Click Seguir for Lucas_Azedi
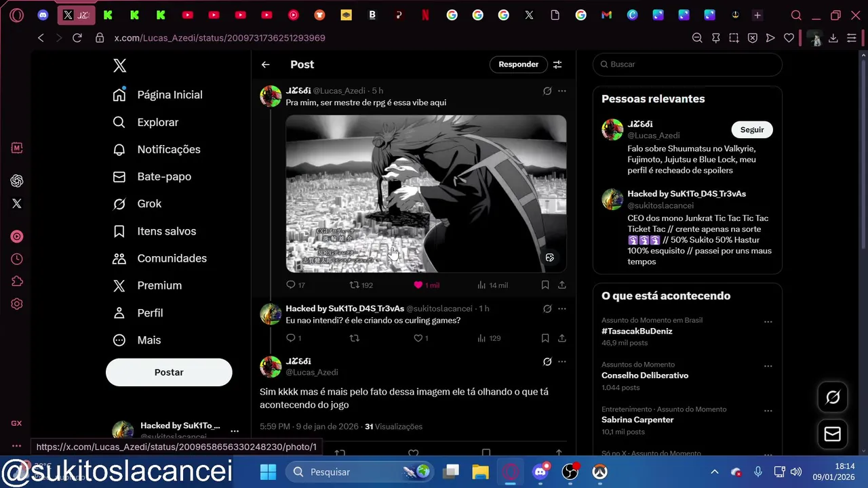The width and height of the screenshot is (868, 488). click(x=751, y=129)
